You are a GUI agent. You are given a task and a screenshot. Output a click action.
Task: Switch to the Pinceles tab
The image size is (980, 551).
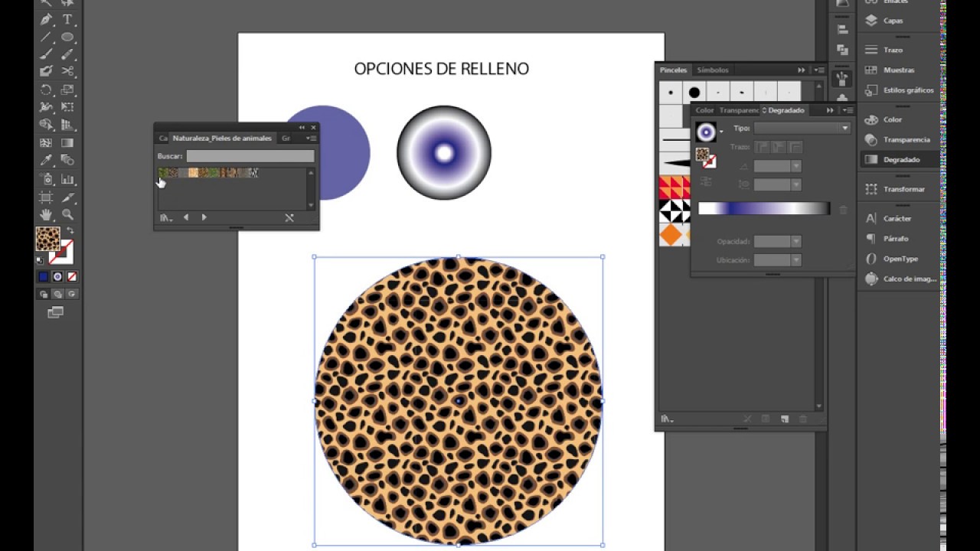pos(674,70)
